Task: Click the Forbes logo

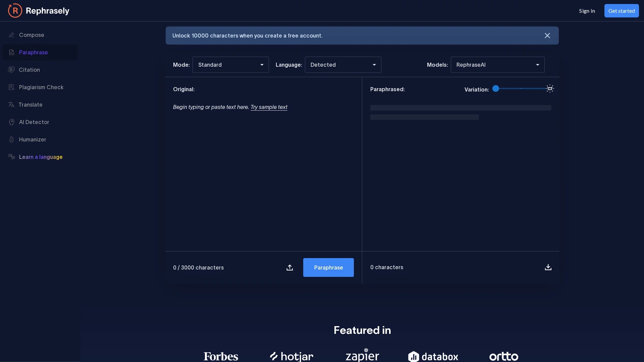Action: pyautogui.click(x=221, y=356)
